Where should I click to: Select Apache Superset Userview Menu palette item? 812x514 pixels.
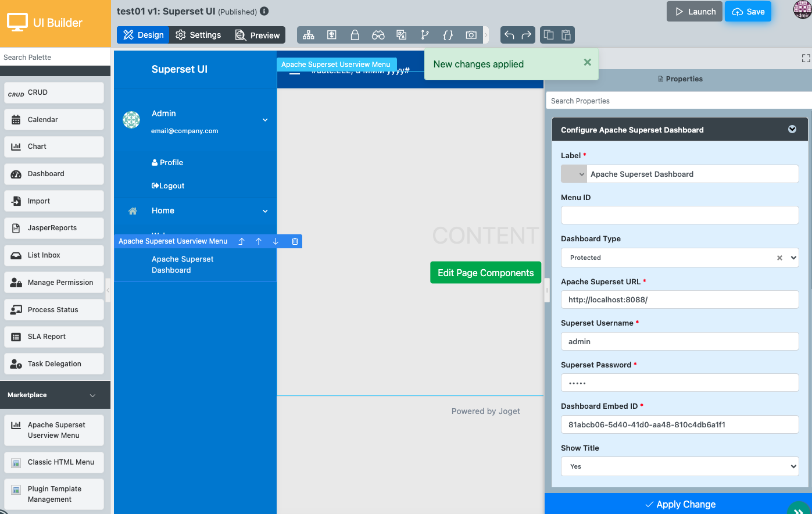54,430
